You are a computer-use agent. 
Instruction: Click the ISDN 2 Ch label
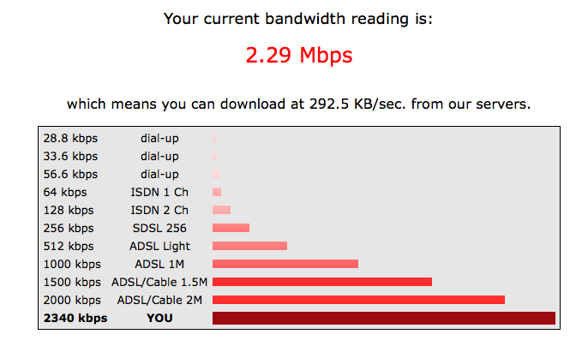point(159,210)
